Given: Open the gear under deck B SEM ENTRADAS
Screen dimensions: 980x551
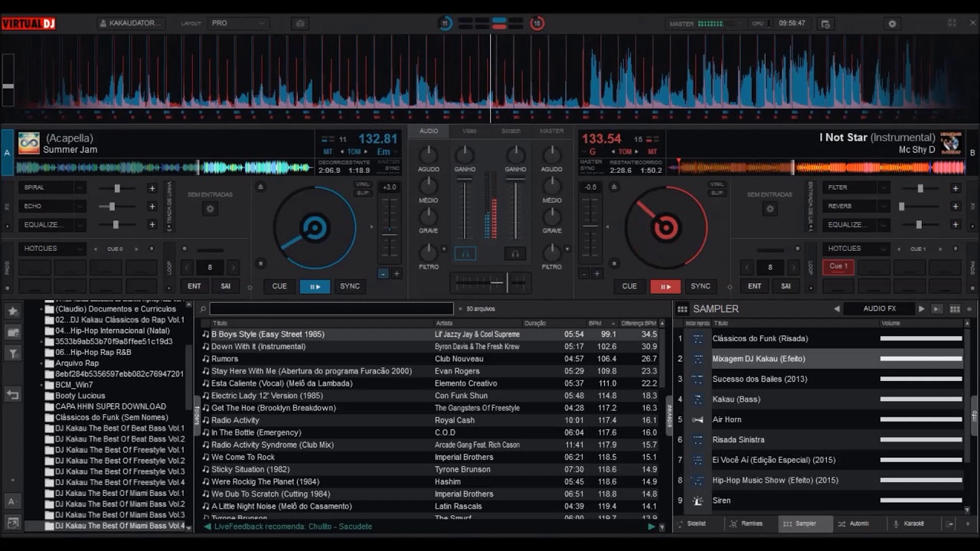Looking at the screenshot, I should 769,209.
